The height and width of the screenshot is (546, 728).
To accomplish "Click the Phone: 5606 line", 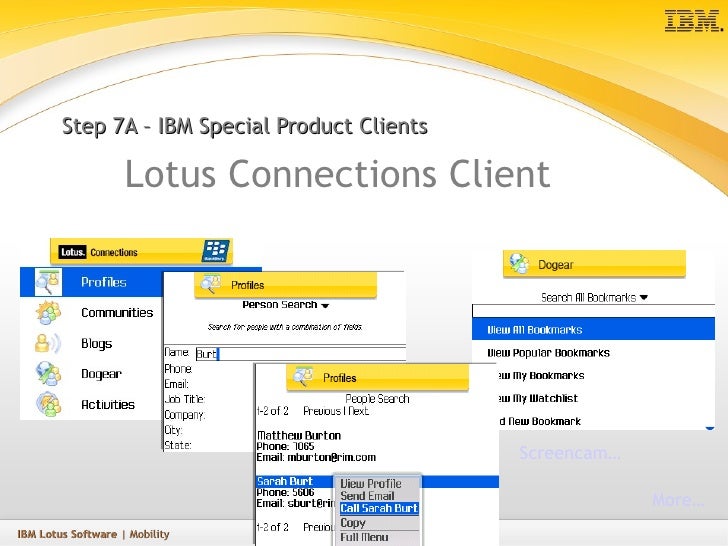I will [286, 492].
